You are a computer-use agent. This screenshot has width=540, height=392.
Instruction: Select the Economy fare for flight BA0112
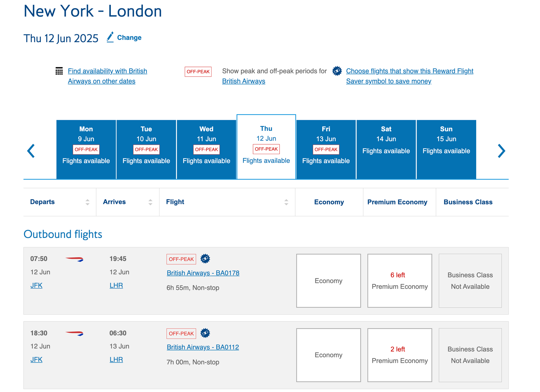[x=328, y=355]
